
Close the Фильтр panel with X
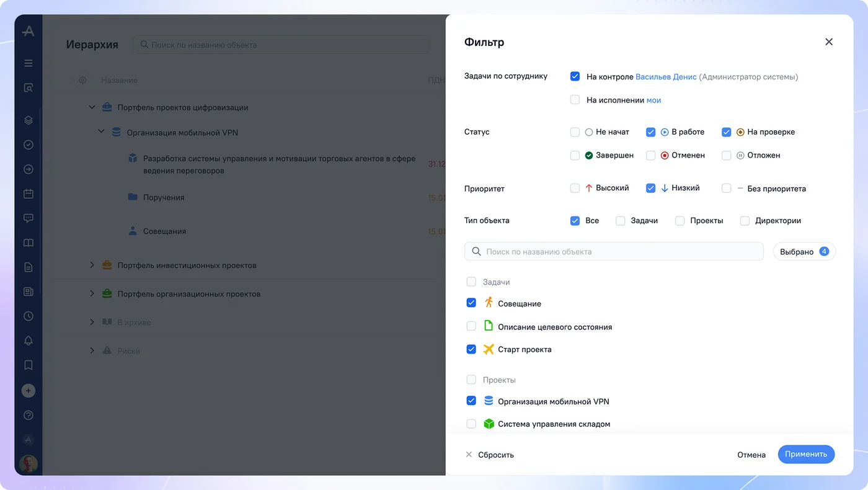(x=829, y=42)
